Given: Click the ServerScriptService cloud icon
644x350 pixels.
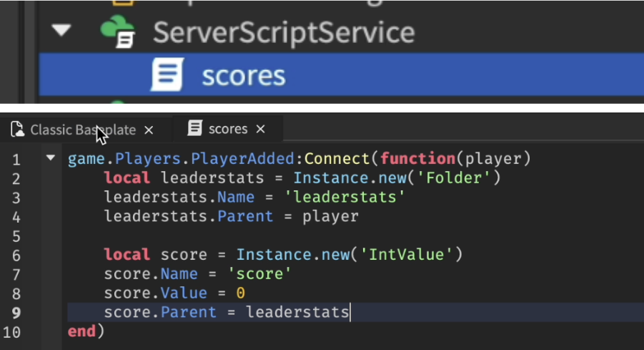Looking at the screenshot, I should [118, 31].
